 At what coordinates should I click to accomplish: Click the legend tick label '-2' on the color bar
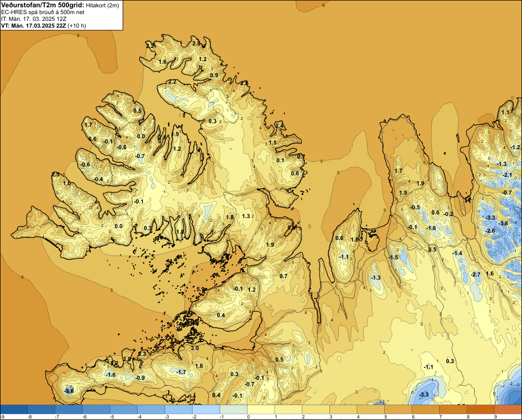(194, 417)
